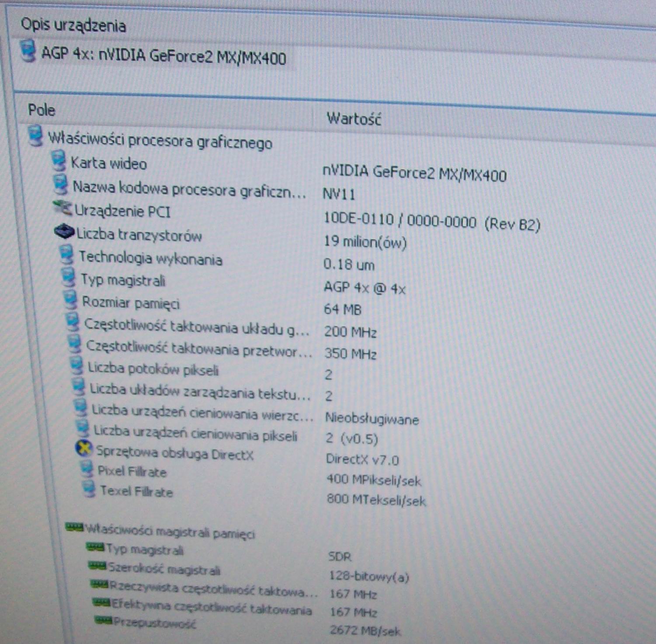Select the SDR bus type value
Image resolution: width=656 pixels, height=644 pixels.
[x=340, y=557]
